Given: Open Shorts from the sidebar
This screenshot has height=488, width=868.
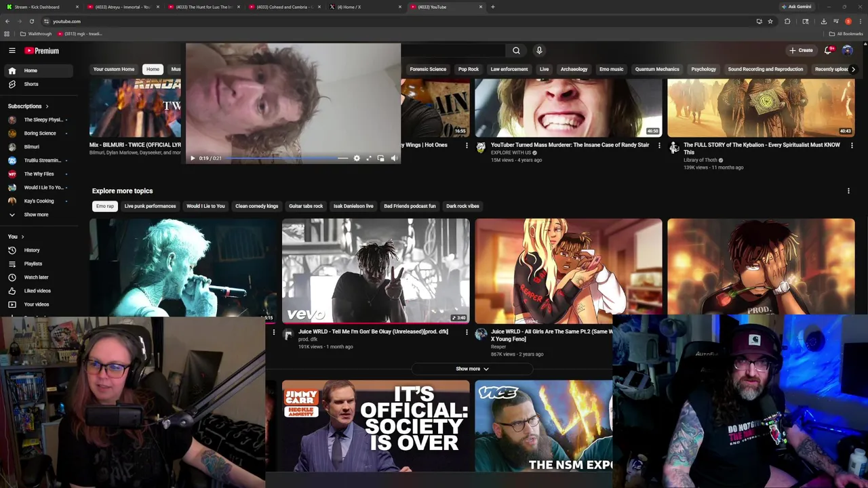Looking at the screenshot, I should pos(39,84).
